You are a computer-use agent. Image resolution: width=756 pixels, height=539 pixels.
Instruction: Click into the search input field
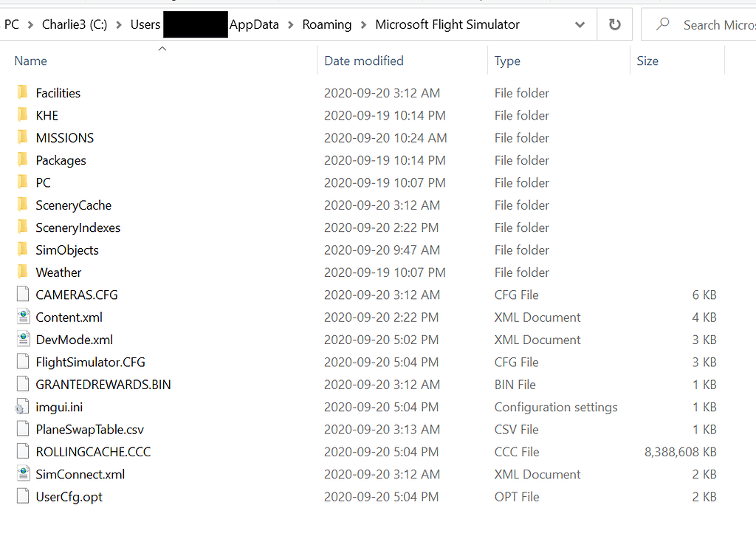pyautogui.click(x=716, y=24)
